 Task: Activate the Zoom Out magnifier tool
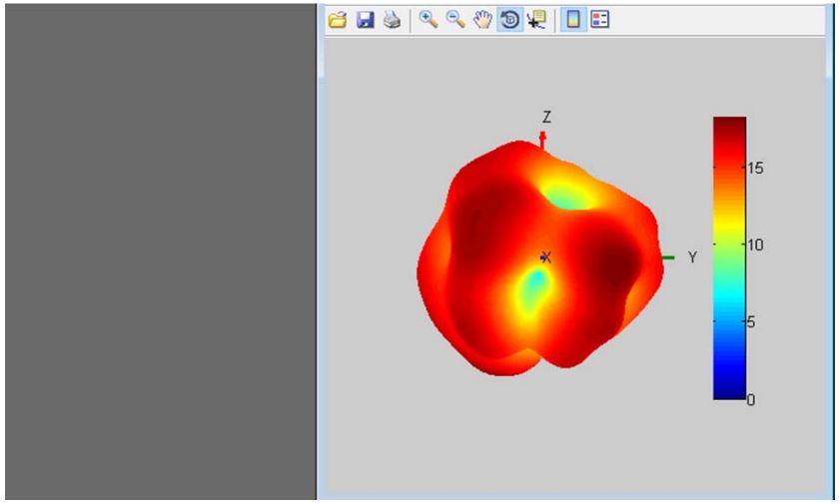pyautogui.click(x=455, y=20)
